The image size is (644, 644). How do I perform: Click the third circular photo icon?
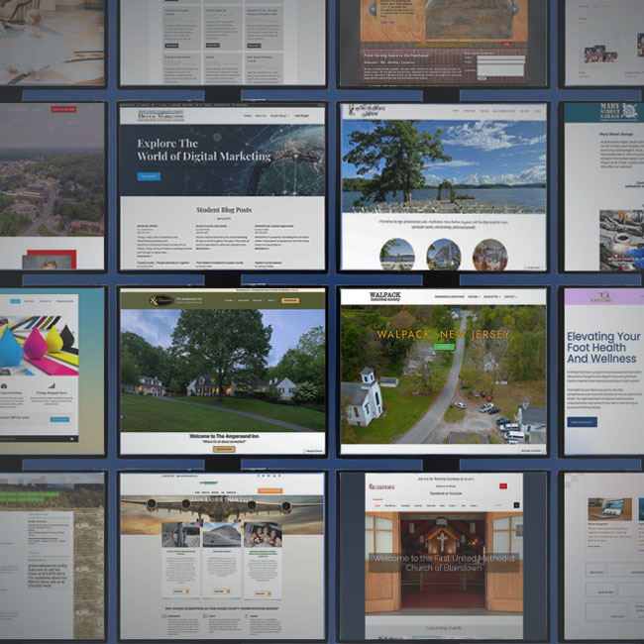pyautogui.click(x=489, y=255)
